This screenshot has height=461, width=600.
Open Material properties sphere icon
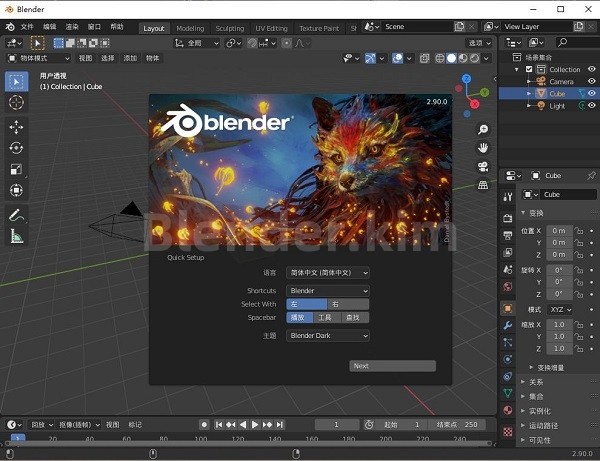[x=508, y=410]
